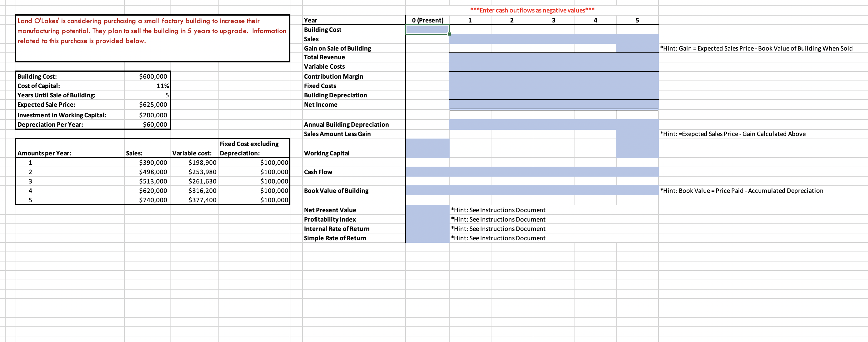Click the Cash Flow year 0 cell
This screenshot has height=342, width=868.
click(427, 172)
